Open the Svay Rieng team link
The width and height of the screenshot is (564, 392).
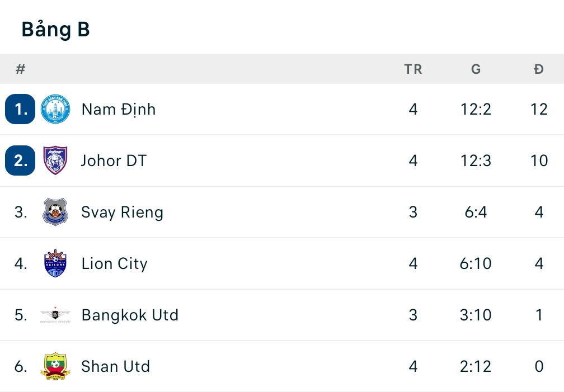pos(122,212)
